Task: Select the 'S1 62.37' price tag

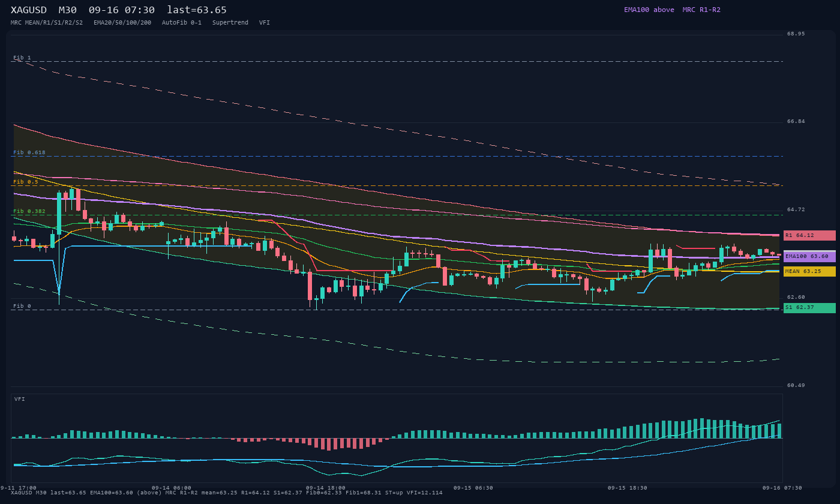Action: tap(809, 308)
